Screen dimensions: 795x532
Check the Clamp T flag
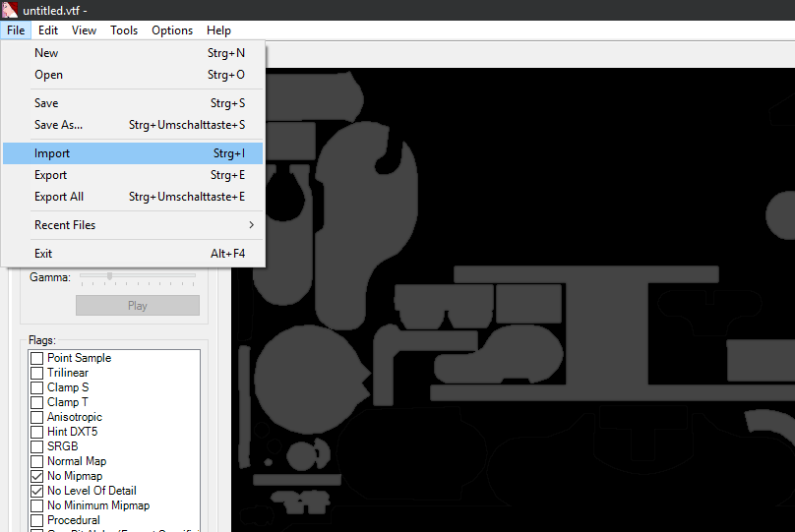click(36, 402)
